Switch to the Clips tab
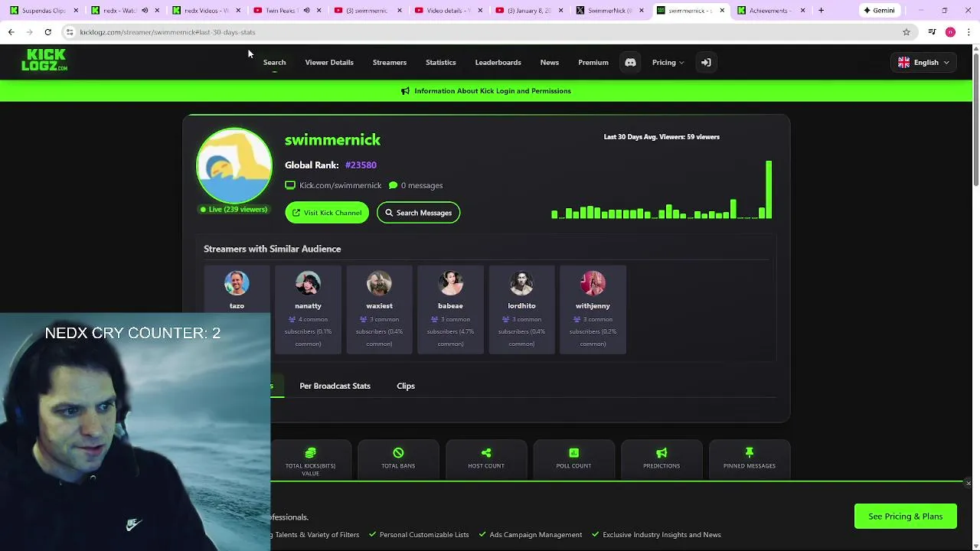980x551 pixels. (406, 386)
